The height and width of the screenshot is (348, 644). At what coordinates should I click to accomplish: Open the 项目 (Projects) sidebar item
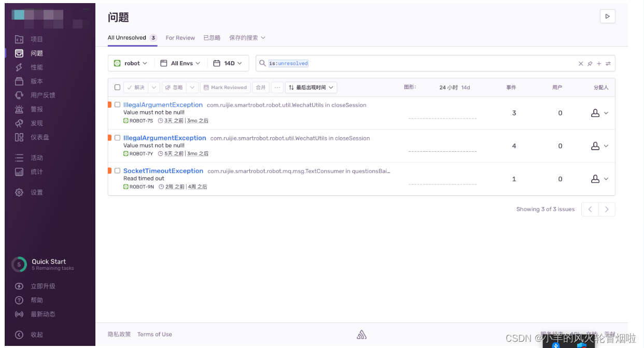(x=30, y=39)
